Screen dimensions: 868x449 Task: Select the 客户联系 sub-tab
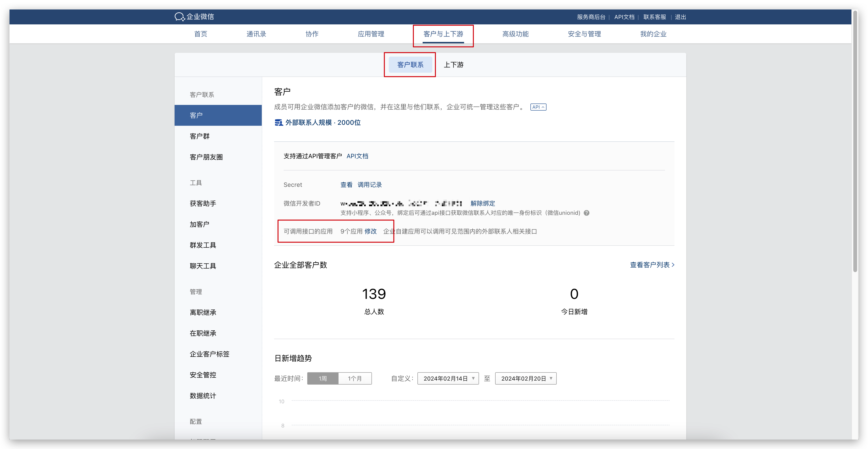(x=410, y=65)
